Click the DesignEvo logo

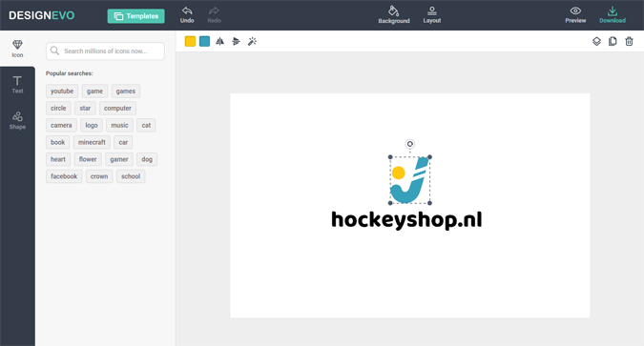click(41, 15)
